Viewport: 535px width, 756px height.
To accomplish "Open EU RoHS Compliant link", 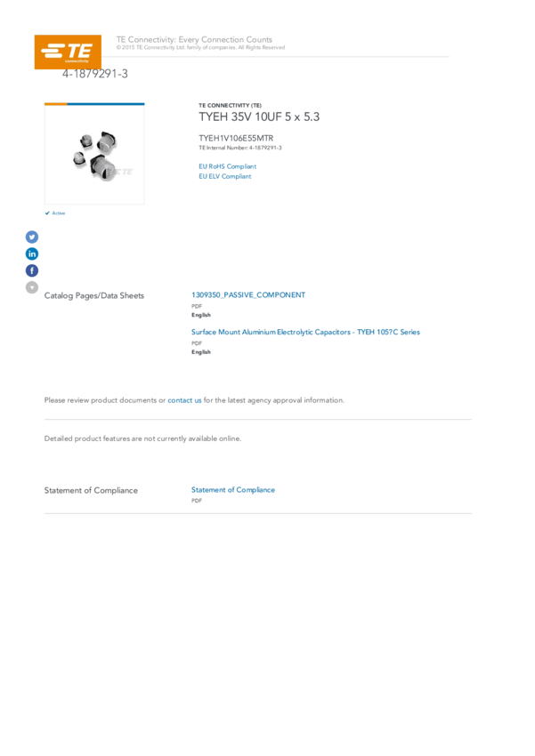I will pos(227,166).
